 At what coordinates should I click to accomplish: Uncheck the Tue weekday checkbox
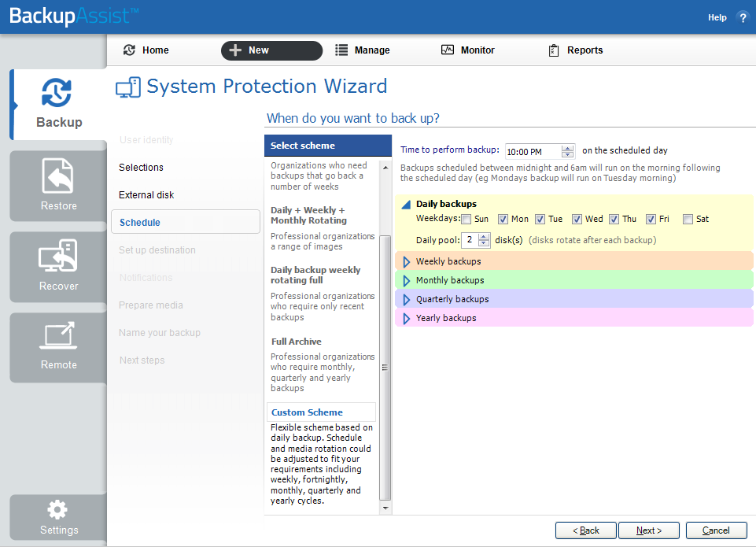pos(540,220)
